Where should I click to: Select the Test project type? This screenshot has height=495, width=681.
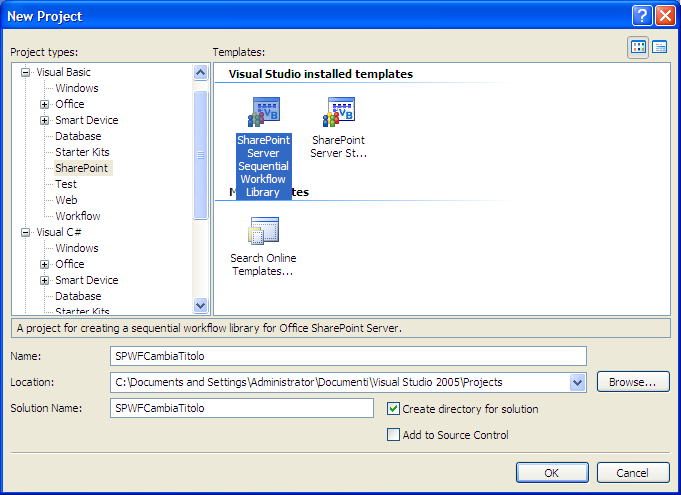tap(66, 184)
